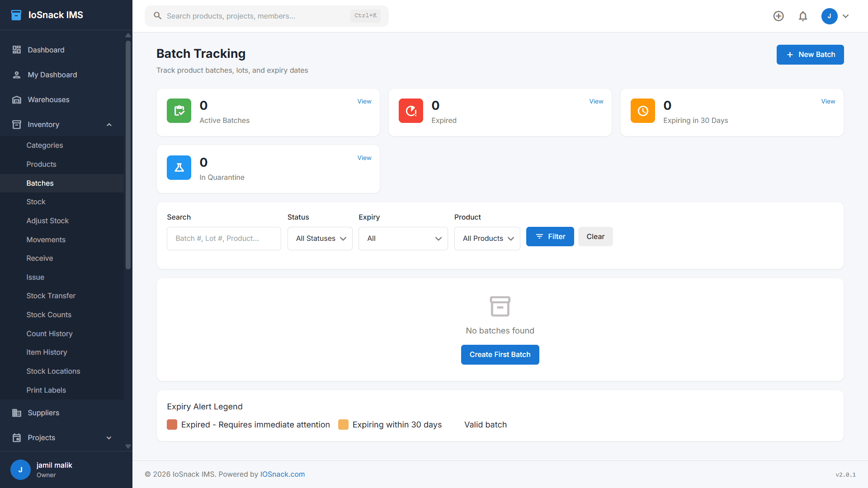Open the IOSnack.com footer link
The height and width of the screenshot is (488, 868).
point(282,474)
